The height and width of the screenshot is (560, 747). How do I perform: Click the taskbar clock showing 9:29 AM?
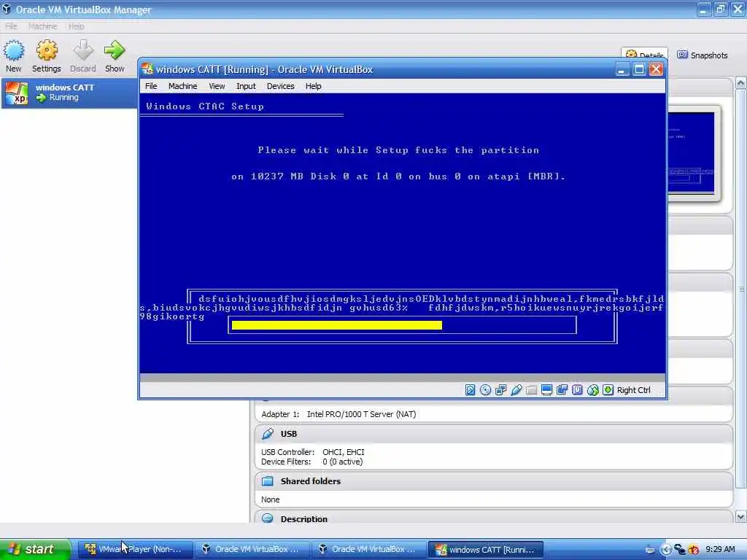(x=720, y=550)
